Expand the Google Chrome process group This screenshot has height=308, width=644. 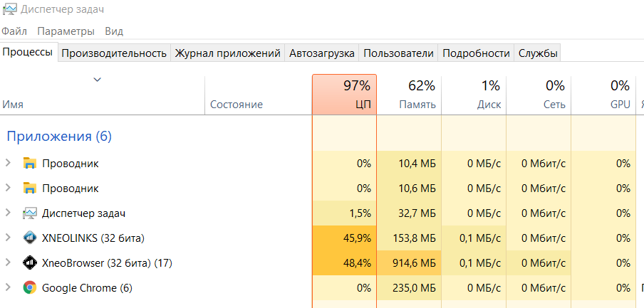point(7,287)
